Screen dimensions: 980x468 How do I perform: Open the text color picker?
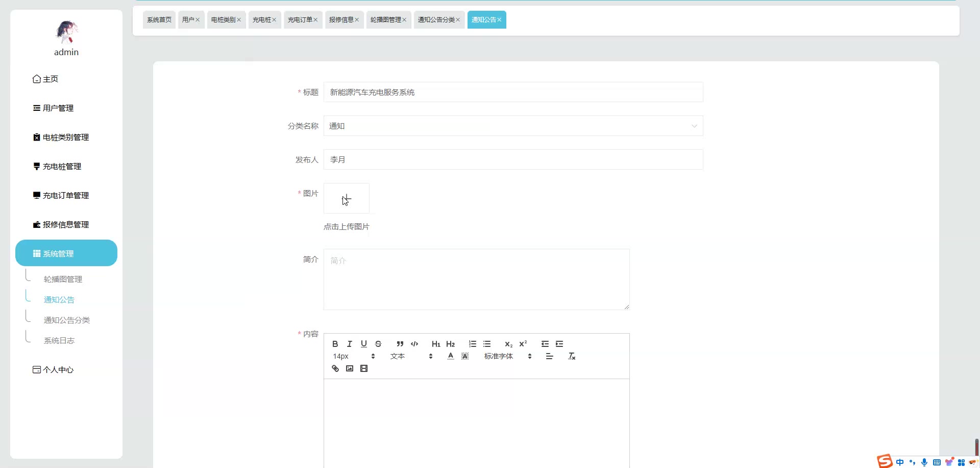[450, 356]
